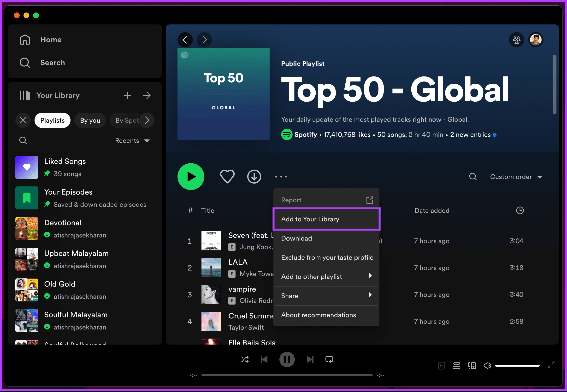Viewport: 567px width, 392px height.
Task: Select Exclude from your taste profile
Action: click(326, 257)
